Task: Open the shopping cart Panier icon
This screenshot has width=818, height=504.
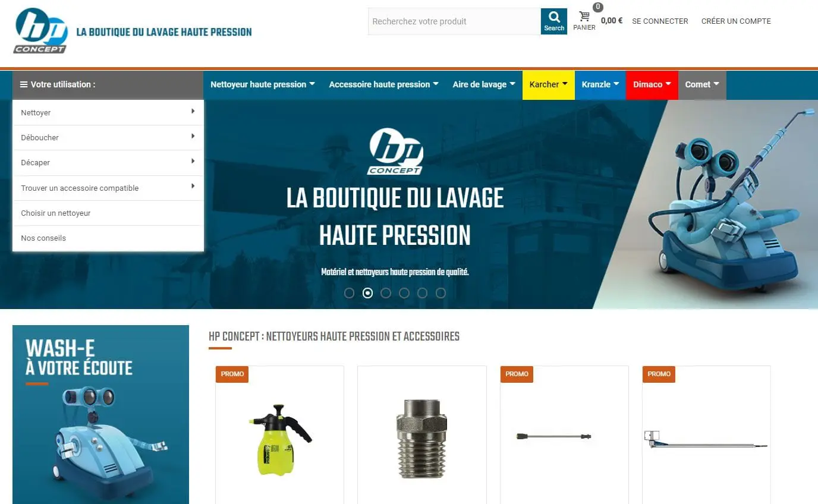Action: (x=584, y=17)
